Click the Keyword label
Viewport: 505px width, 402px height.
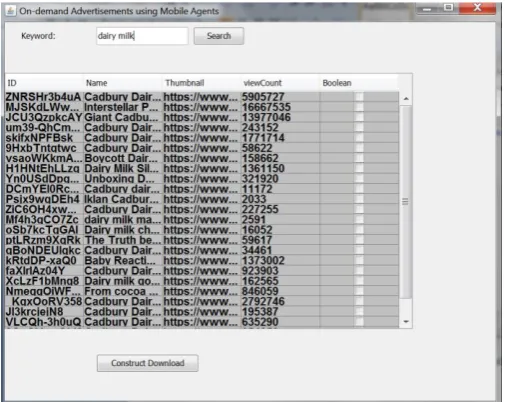pos(38,36)
